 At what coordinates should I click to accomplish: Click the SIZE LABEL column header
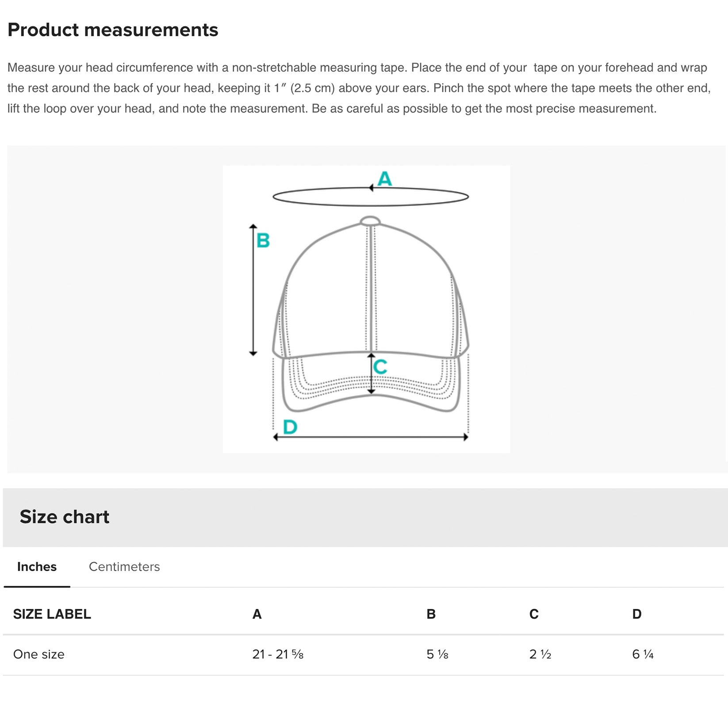[52, 614]
